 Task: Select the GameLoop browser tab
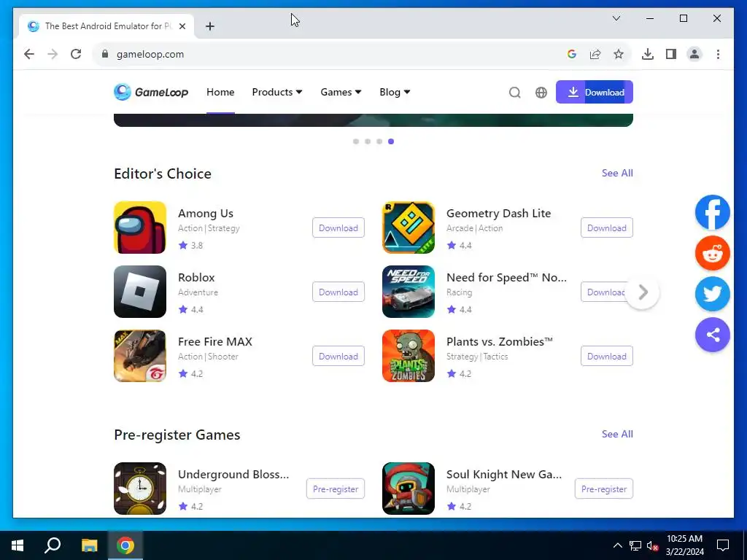coord(107,26)
